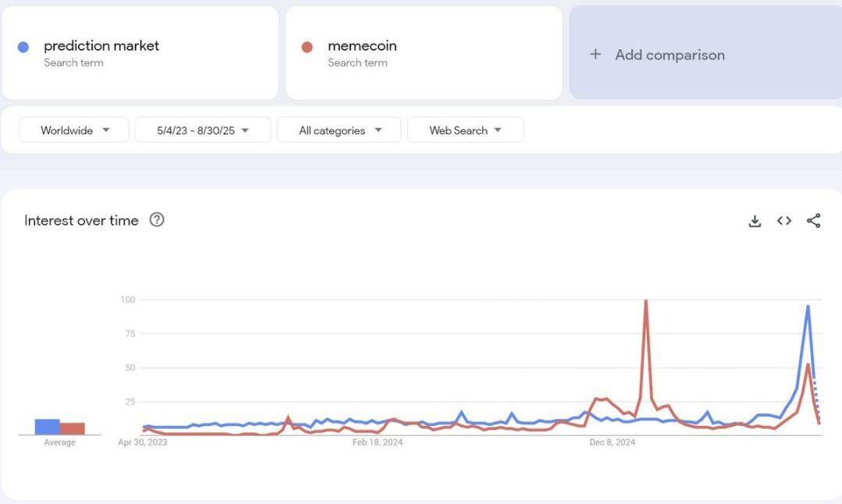The width and height of the screenshot is (842, 504).
Task: Open the Interest over time help icon
Action: point(157,220)
